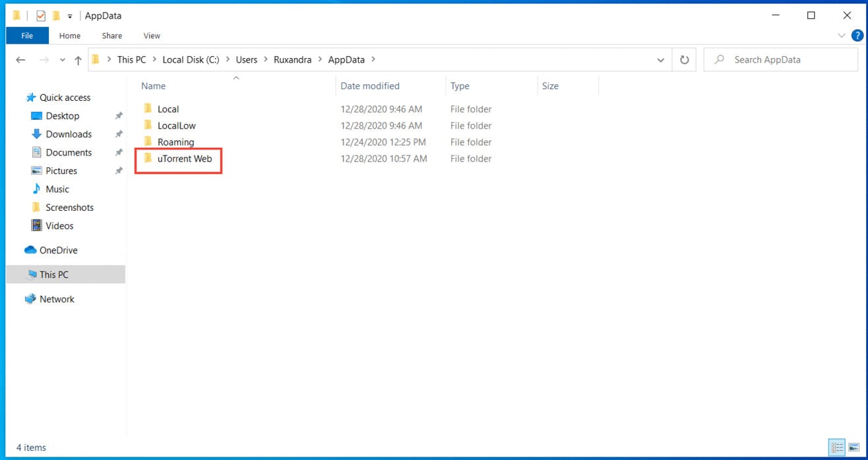Image resolution: width=868 pixels, height=460 pixels.
Task: Switch to the View tab
Action: (151, 36)
